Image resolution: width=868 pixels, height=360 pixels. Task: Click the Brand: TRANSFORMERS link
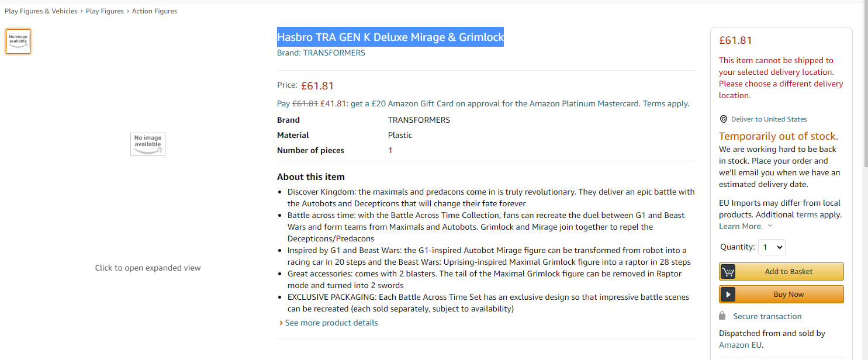pos(321,53)
